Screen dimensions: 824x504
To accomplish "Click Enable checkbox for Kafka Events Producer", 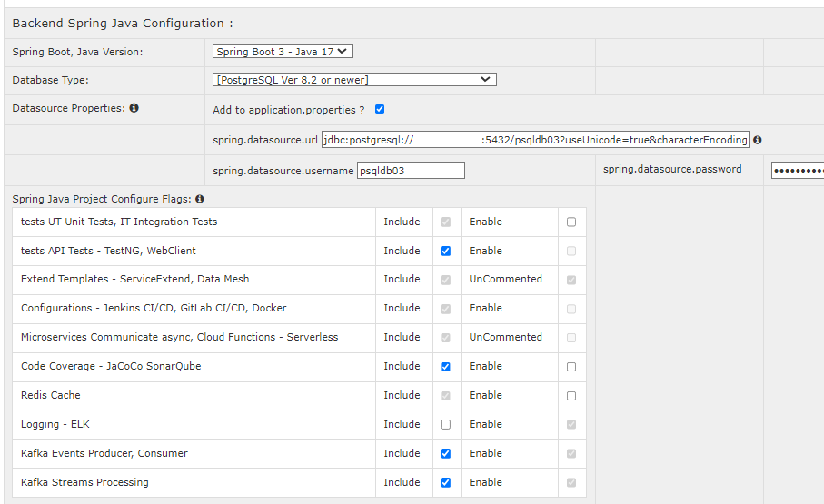I will [571, 453].
